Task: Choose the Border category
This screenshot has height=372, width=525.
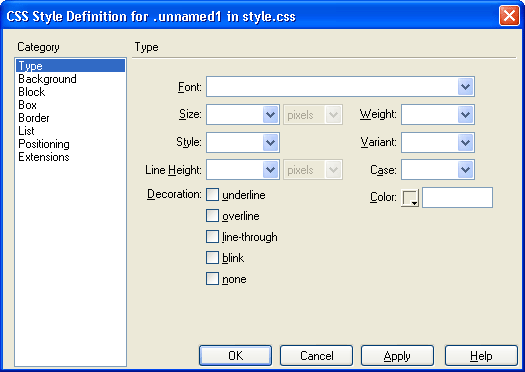Action: (x=34, y=118)
